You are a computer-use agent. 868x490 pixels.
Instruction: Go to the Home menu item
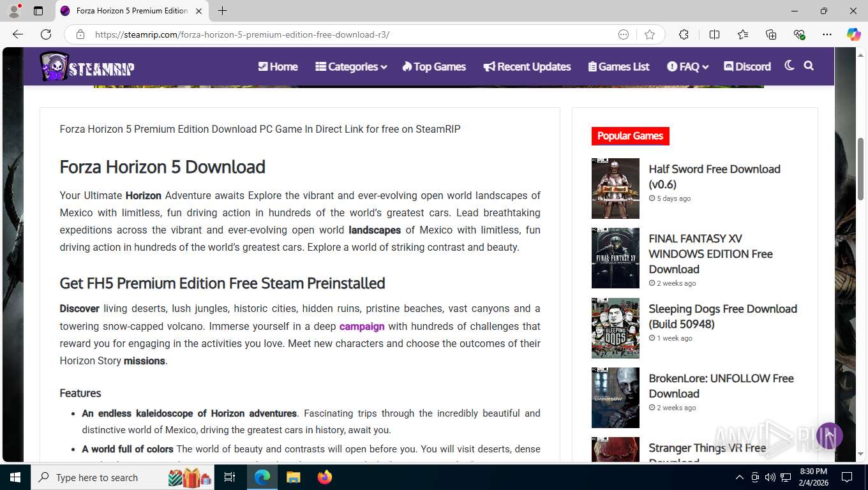(278, 66)
